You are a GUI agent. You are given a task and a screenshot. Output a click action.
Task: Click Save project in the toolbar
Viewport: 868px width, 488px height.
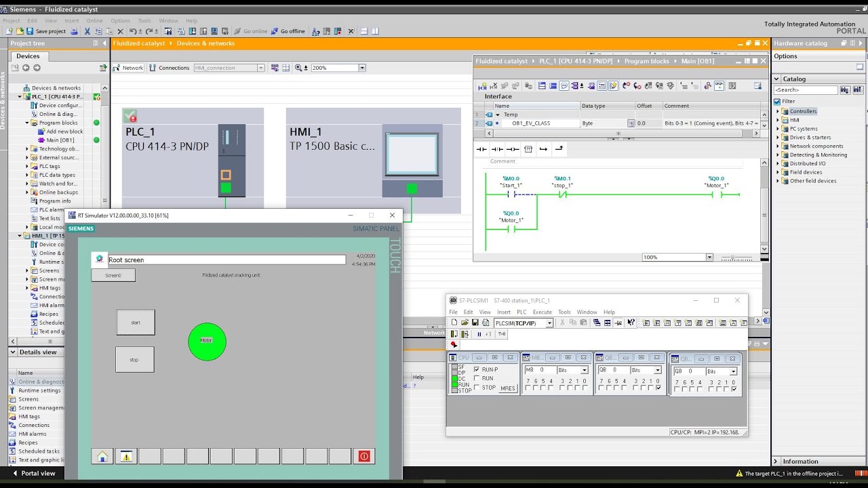[x=45, y=31]
